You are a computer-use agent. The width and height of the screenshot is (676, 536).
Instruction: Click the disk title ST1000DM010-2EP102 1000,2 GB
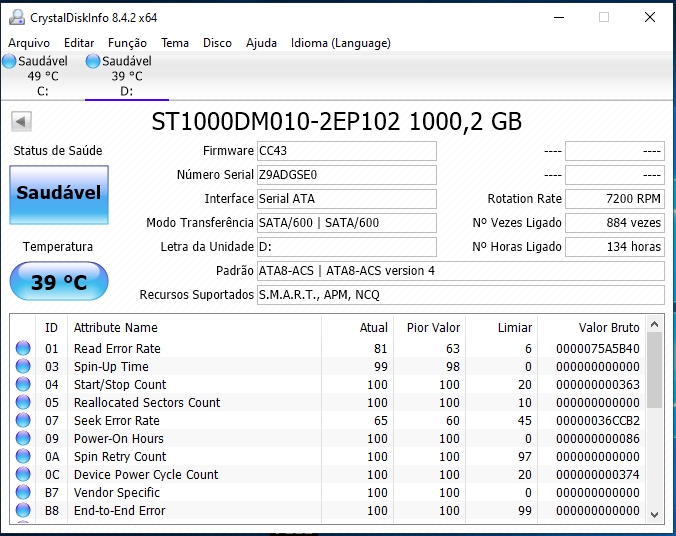(x=337, y=122)
